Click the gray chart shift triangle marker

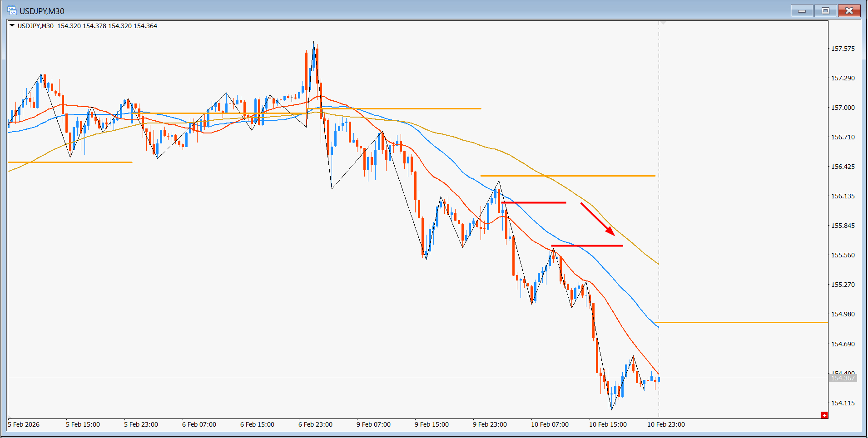tap(663, 22)
